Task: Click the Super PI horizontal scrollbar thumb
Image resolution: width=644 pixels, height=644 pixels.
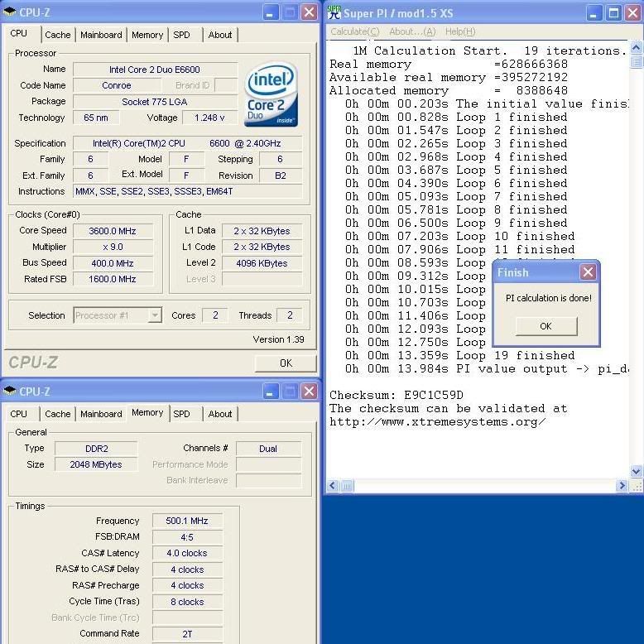Action: (x=347, y=486)
